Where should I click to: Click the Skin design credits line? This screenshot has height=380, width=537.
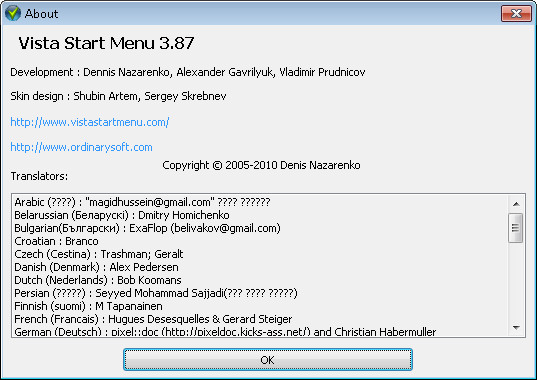point(118,96)
